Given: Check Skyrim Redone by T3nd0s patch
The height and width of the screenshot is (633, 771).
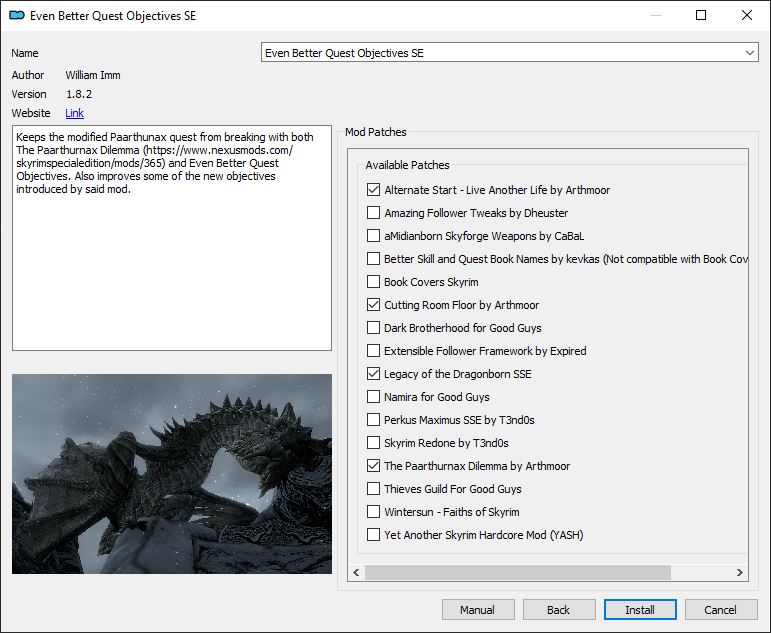Looking at the screenshot, I should coord(373,443).
